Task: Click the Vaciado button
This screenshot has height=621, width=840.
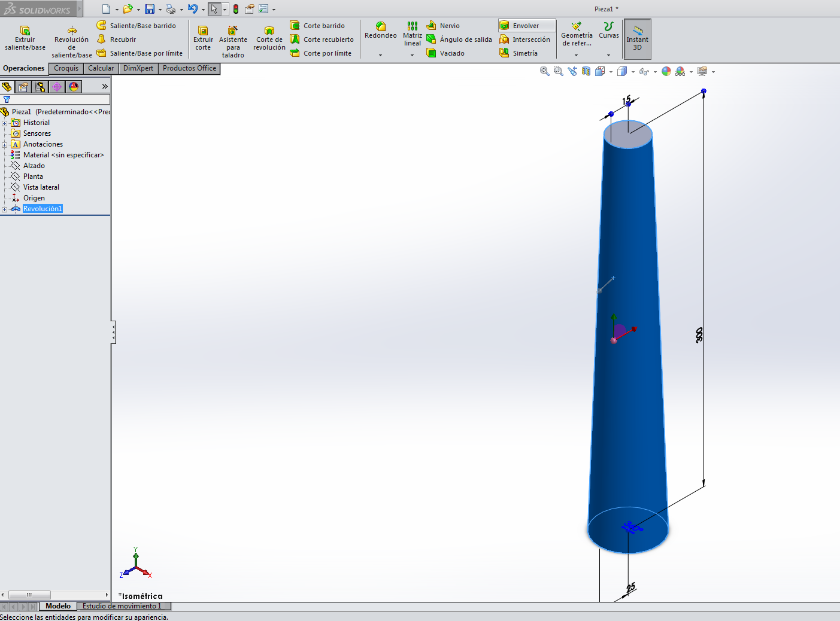Action: tap(445, 53)
